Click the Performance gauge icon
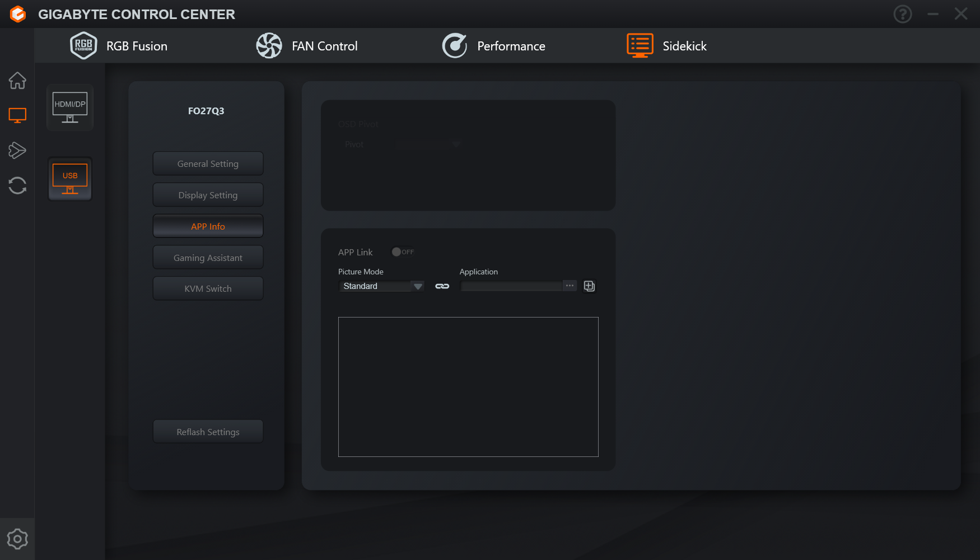The height and width of the screenshot is (560, 980). (x=455, y=46)
